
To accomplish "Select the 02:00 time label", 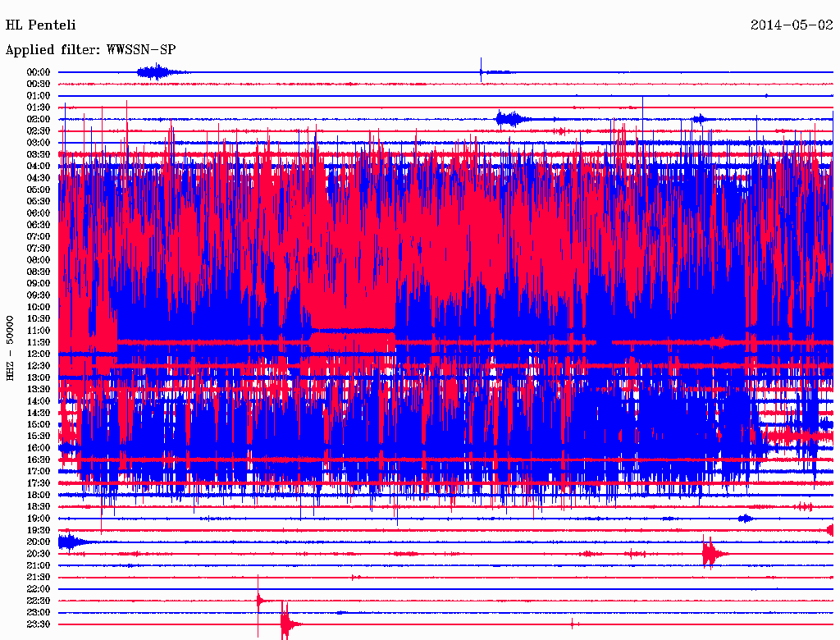I will [x=39, y=119].
